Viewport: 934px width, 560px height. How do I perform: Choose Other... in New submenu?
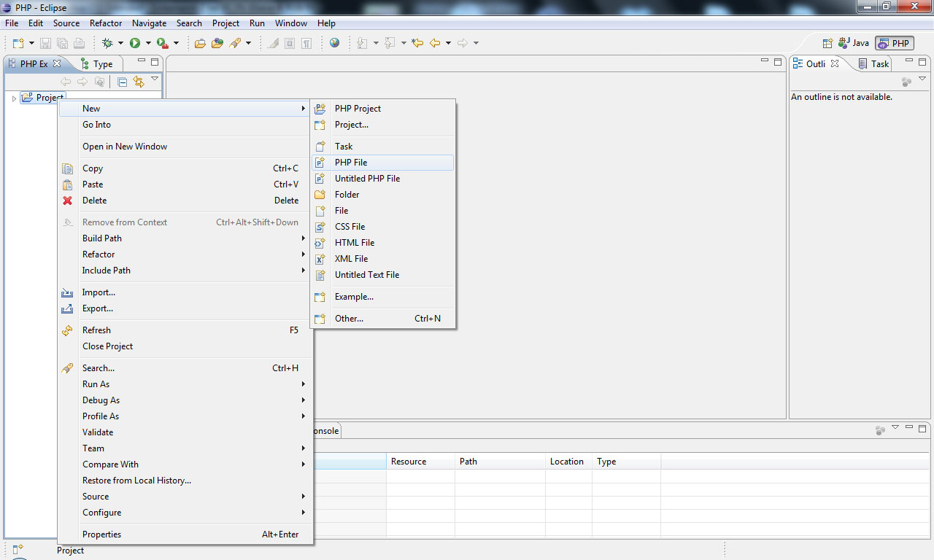(x=383, y=319)
